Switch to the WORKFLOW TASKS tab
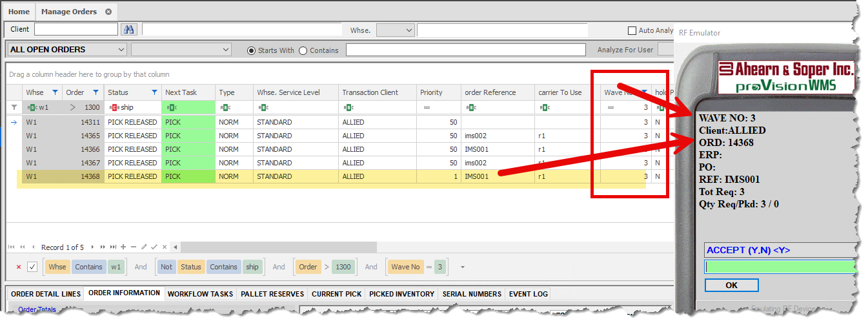This screenshot has width=868, height=323. [200, 294]
